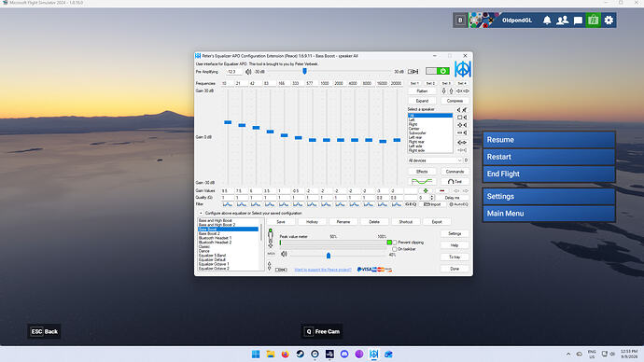Viewport: 644px width, 362px height.
Task: Remove a band with the red minus icon
Action: [x=441, y=191]
